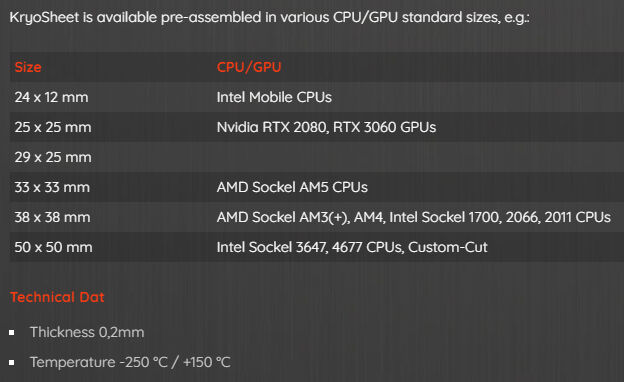The height and width of the screenshot is (382, 624).
Task: Click the Temperature -250 °C list item
Action: click(130, 363)
